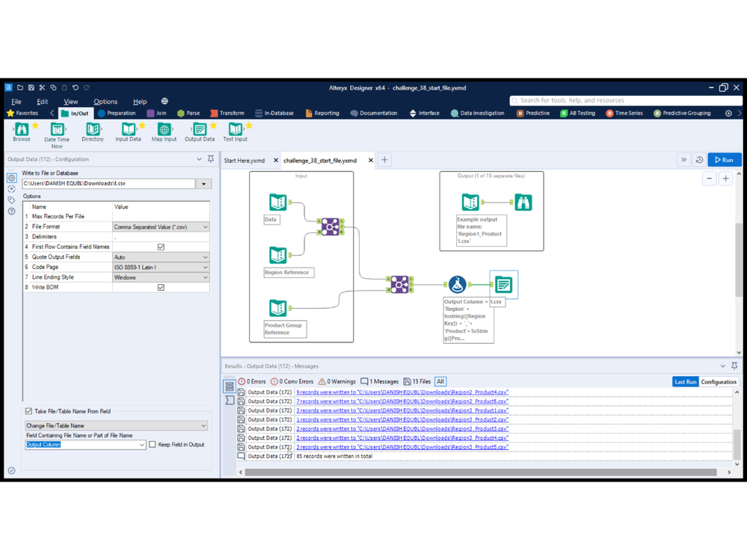747x560 pixels.
Task: Switch to the Start Here.yxmd tab
Action: coord(245,161)
